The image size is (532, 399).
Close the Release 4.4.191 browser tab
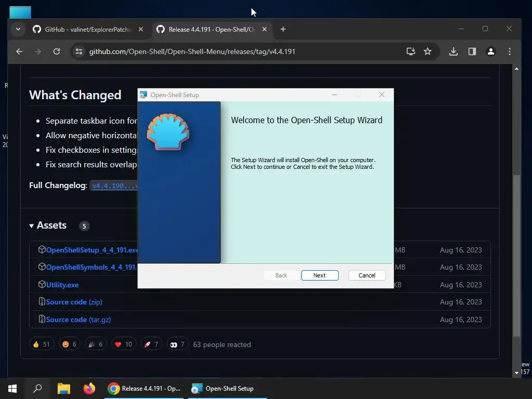tap(264, 29)
